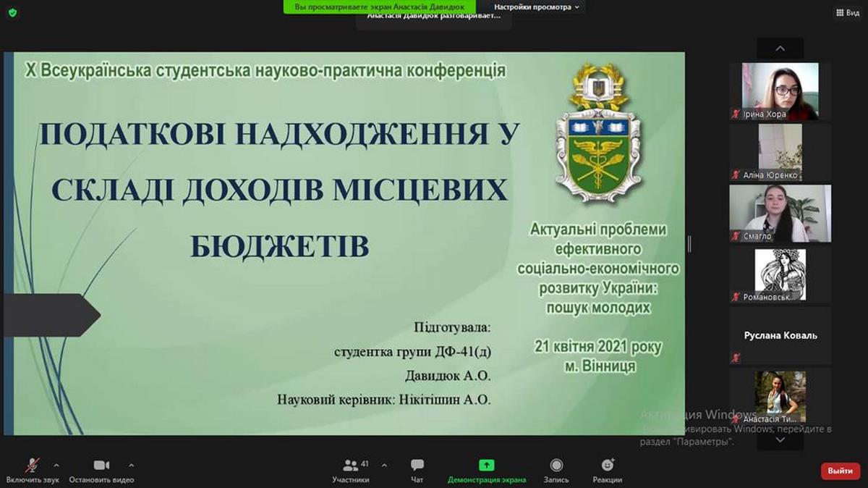This screenshot has width=868, height=488.
Task: Click the divider handle between slide and videos
Action: coord(689,244)
